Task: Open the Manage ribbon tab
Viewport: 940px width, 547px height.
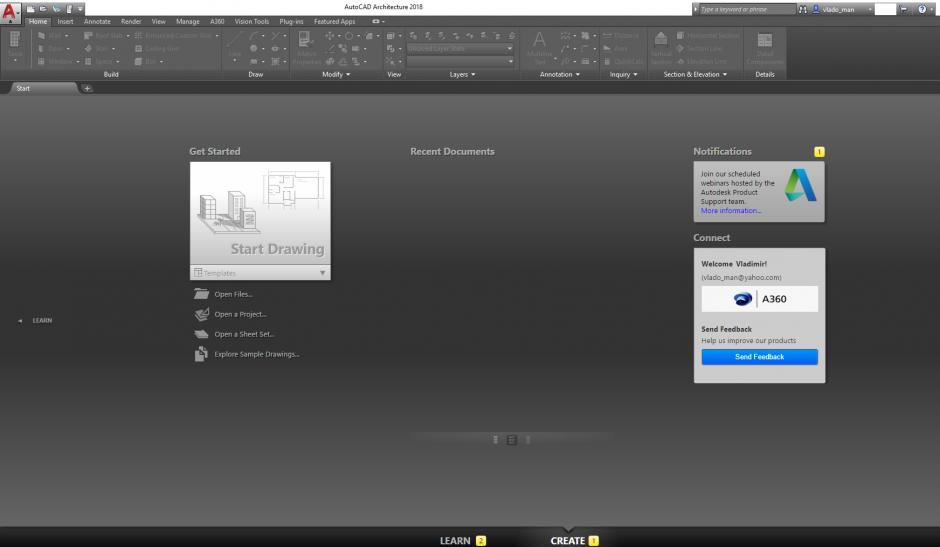Action: tap(188, 22)
